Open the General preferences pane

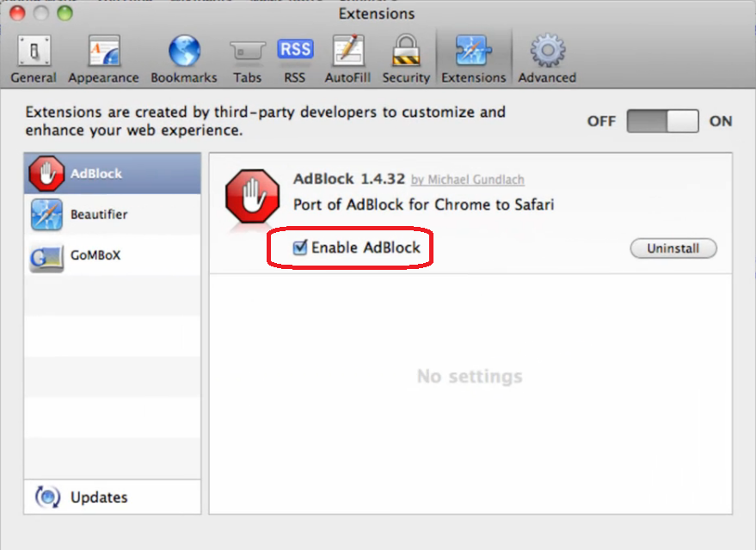pyautogui.click(x=34, y=59)
